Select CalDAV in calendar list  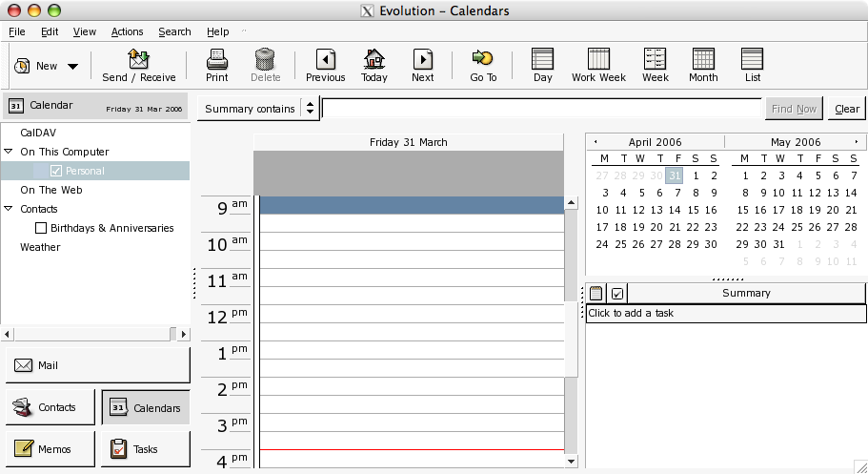point(38,133)
